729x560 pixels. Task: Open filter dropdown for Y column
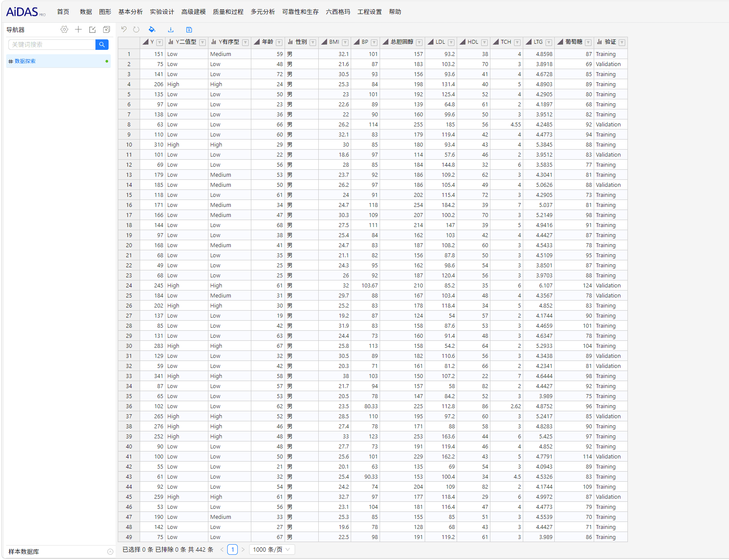159,42
